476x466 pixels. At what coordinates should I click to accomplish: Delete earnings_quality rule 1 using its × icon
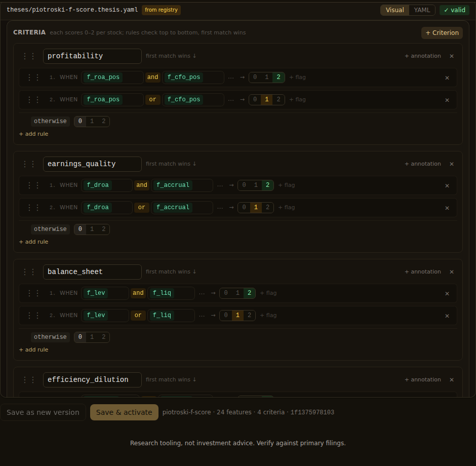pyautogui.click(x=447, y=186)
